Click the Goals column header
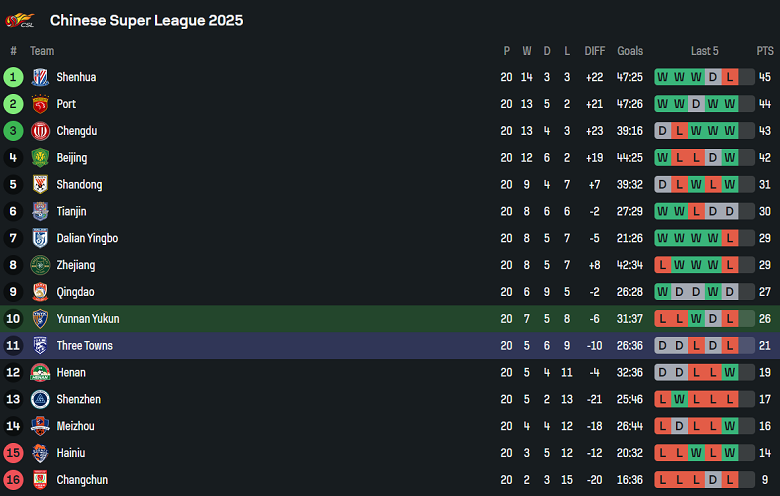The width and height of the screenshot is (780, 496). pos(630,51)
